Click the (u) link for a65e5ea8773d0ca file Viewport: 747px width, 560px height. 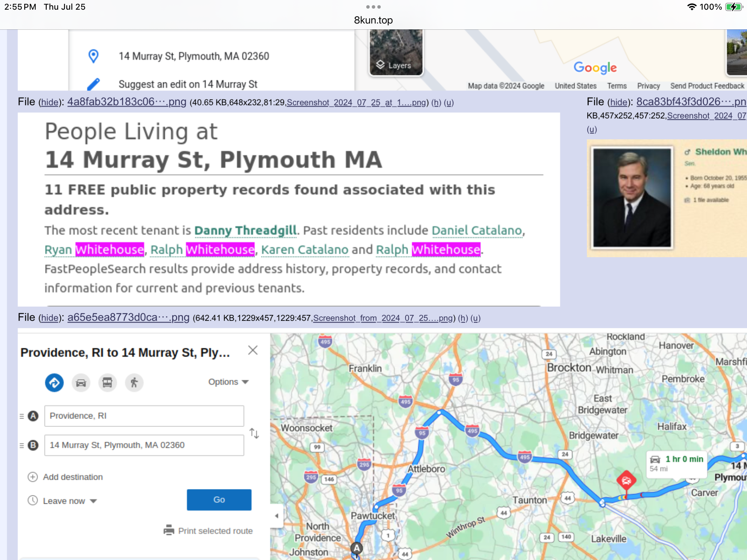click(476, 318)
